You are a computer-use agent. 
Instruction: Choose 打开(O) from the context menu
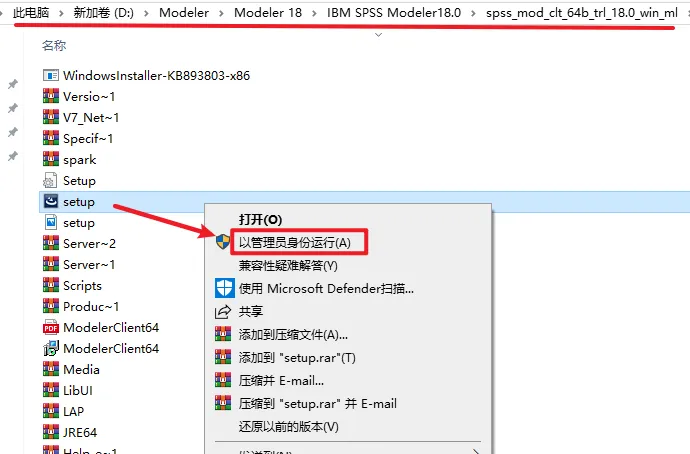point(260,220)
